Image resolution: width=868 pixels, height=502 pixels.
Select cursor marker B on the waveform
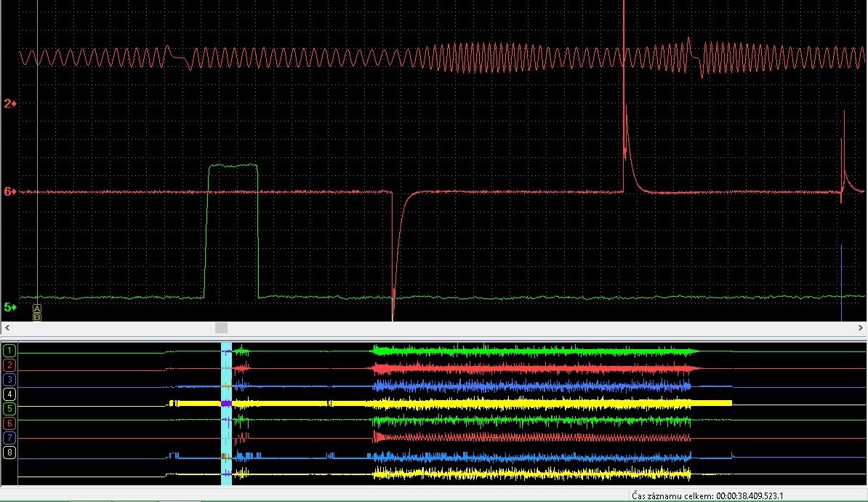point(37,316)
